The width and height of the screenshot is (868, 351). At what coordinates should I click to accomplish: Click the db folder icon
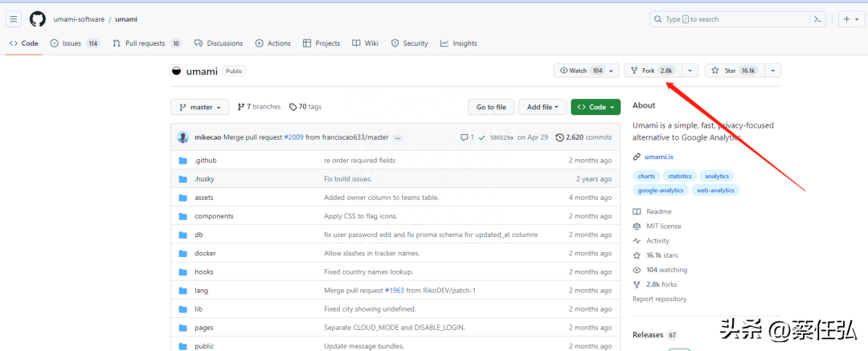coord(183,235)
